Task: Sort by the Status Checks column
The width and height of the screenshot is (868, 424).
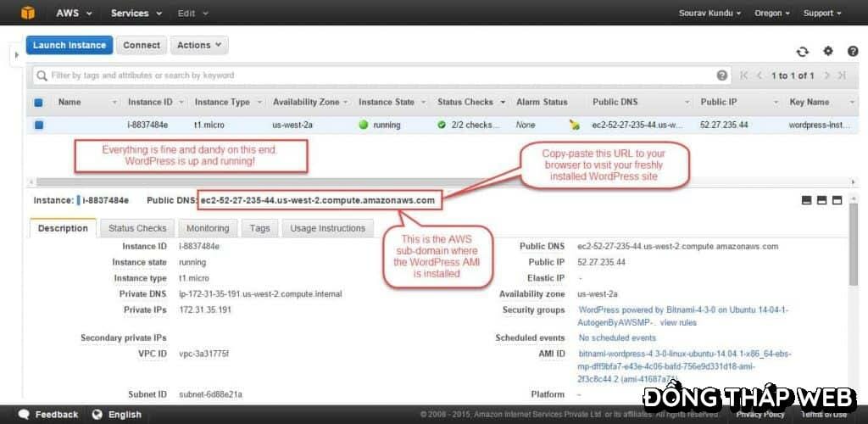Action: [x=465, y=102]
